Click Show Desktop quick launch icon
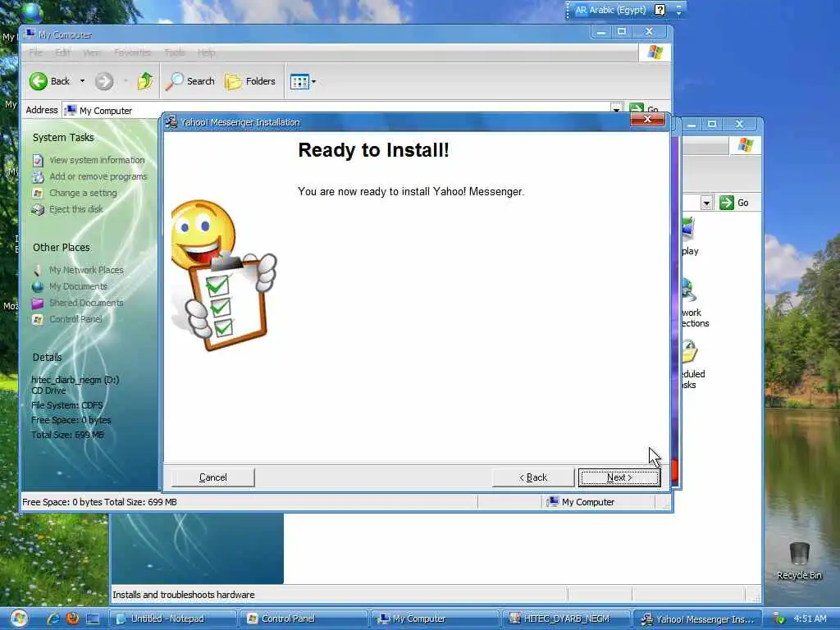840x630 pixels. pyautogui.click(x=93, y=619)
